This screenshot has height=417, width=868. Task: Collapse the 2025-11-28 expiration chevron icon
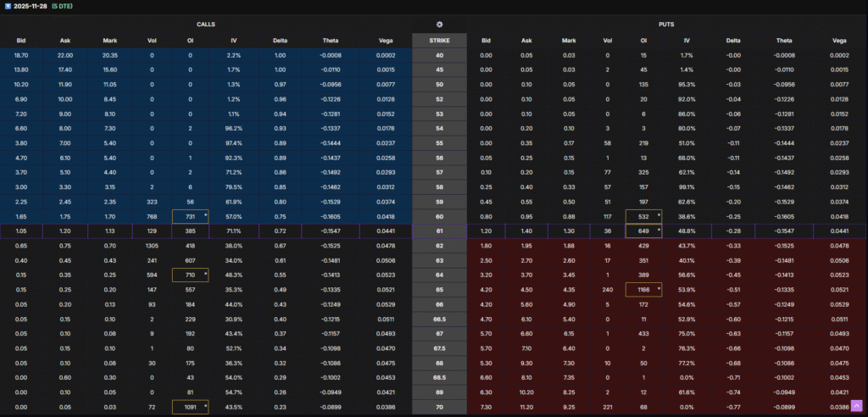(7, 6)
